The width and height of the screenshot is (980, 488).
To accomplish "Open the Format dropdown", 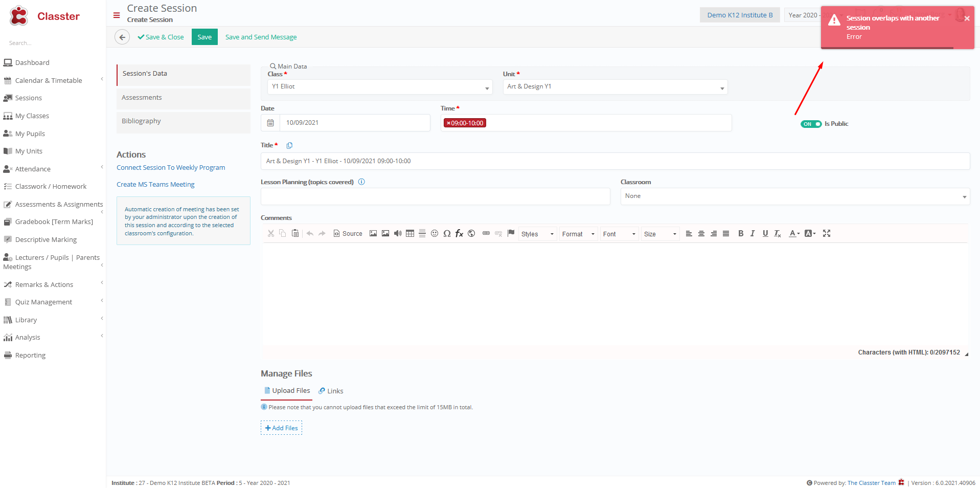I will click(x=578, y=234).
